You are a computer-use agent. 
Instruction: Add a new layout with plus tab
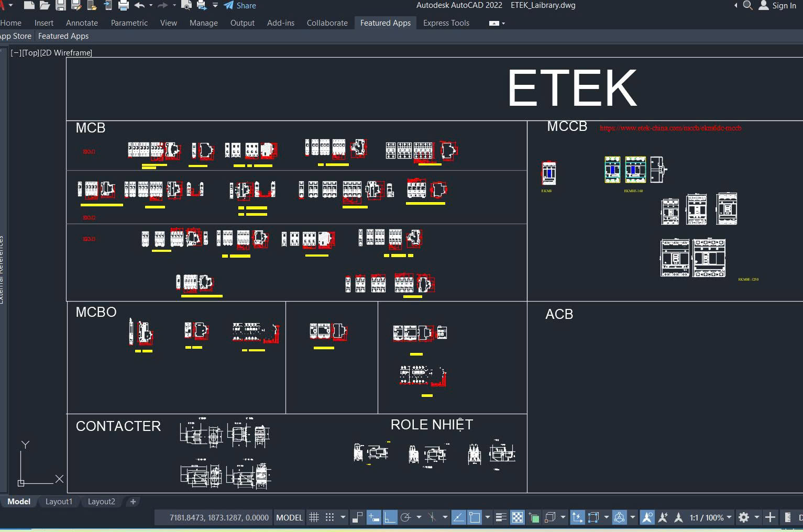[x=133, y=502]
